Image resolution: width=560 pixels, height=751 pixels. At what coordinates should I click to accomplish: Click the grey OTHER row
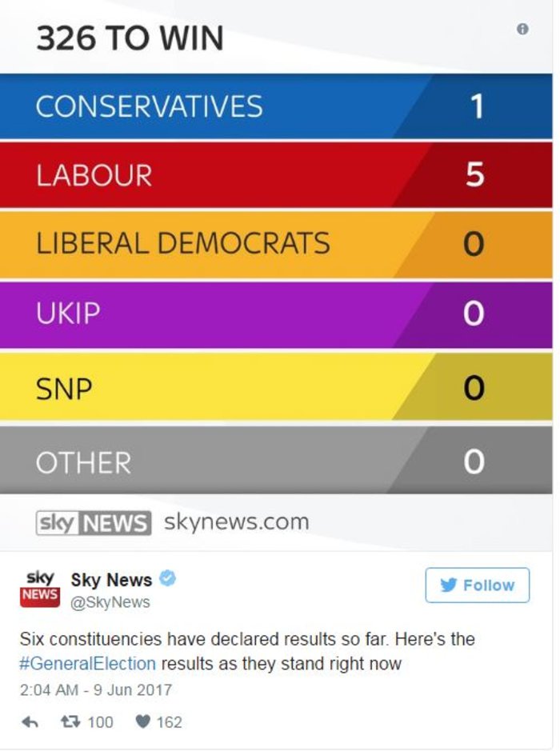tap(276, 461)
